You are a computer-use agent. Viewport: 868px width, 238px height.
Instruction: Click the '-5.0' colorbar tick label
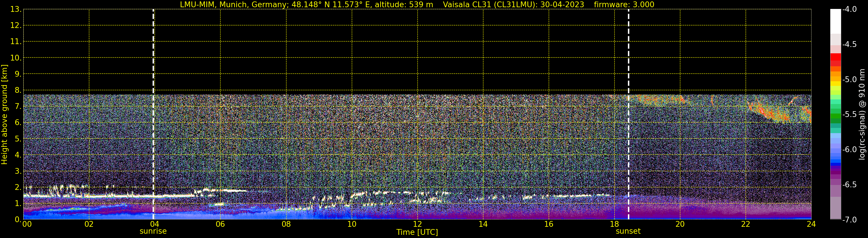tap(849, 80)
